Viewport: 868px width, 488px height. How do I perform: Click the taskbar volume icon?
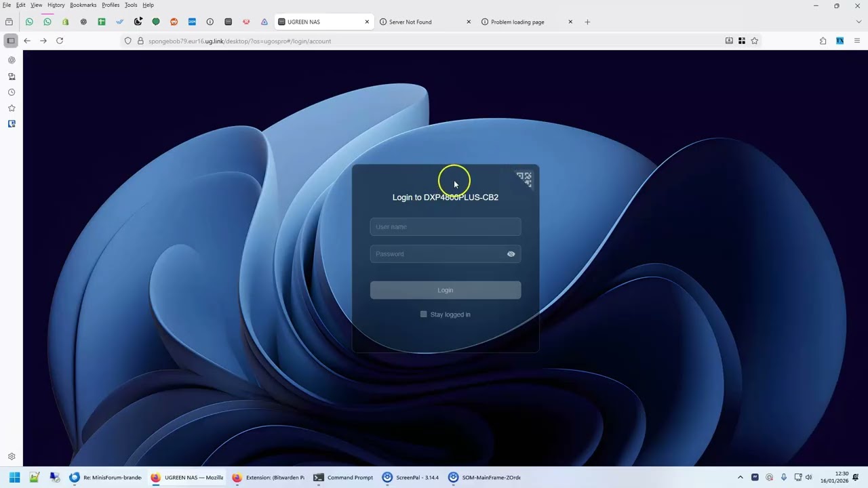pos(808,477)
